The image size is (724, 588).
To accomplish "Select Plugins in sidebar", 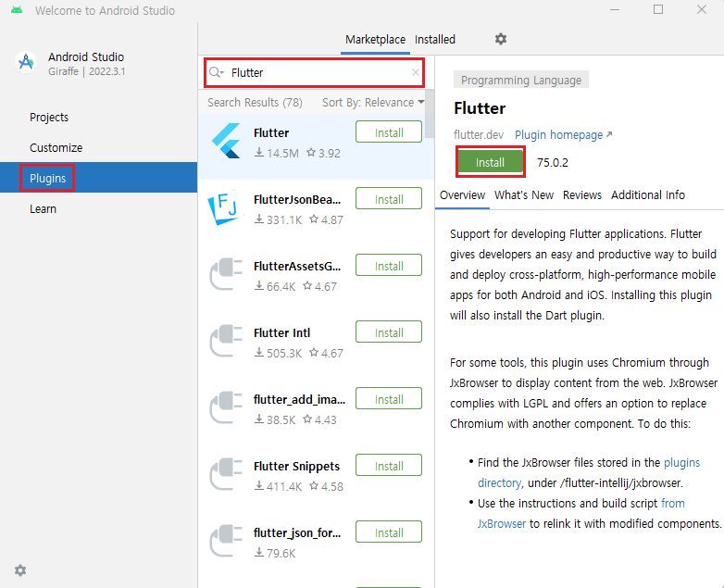I will click(x=98, y=178).
